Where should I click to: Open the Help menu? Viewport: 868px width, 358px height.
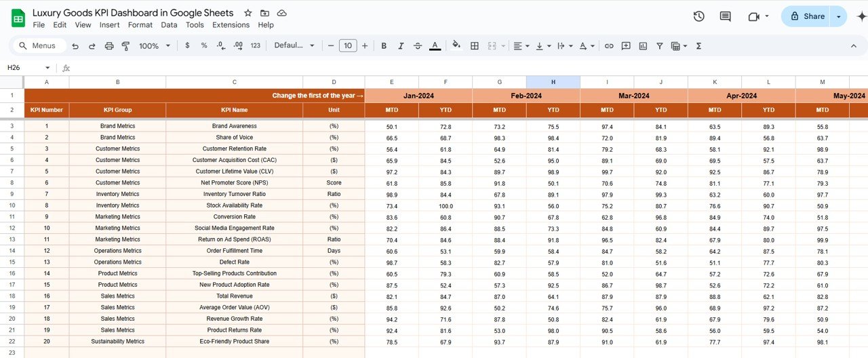click(x=266, y=25)
